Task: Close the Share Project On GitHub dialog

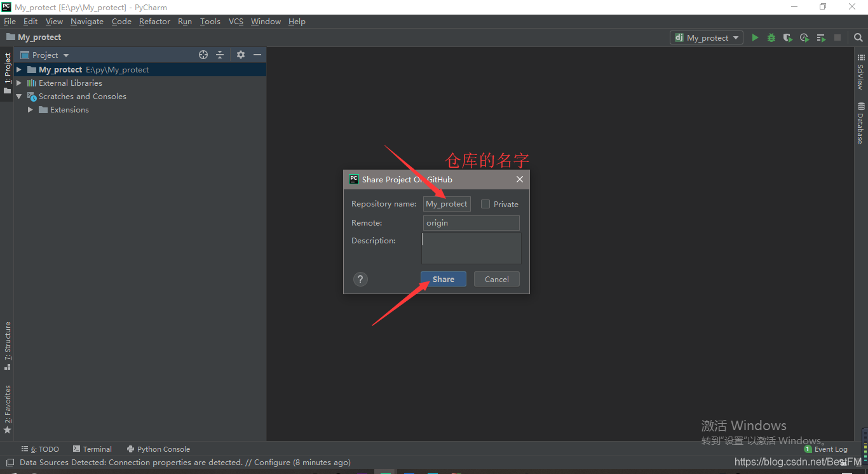Action: 520,179
